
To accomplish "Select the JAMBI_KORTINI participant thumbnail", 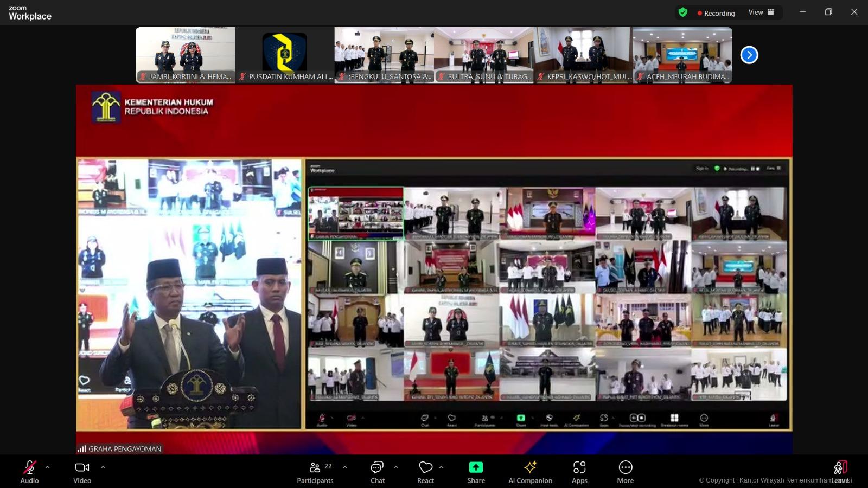I will (x=185, y=55).
